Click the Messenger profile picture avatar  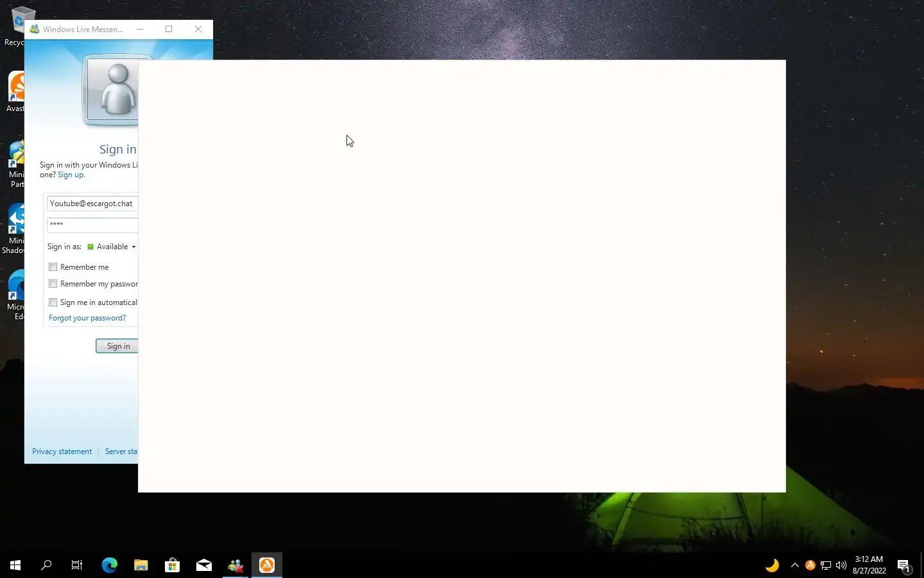[x=113, y=91]
